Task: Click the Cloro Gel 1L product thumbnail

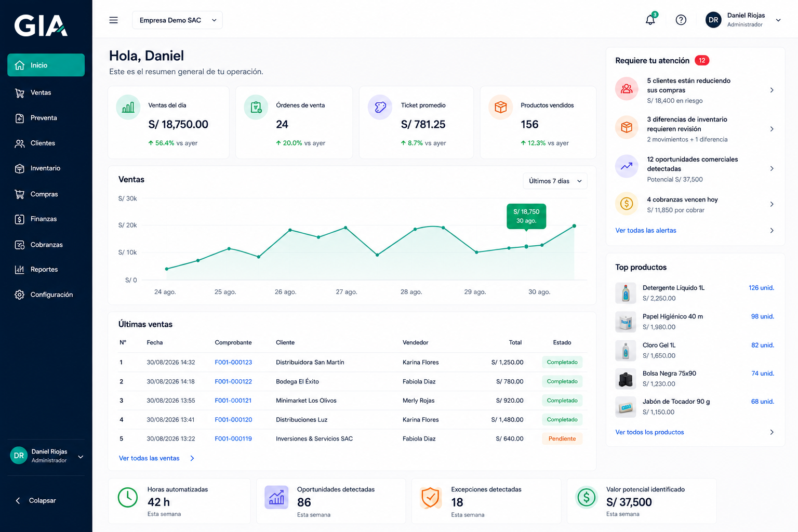Action: [x=626, y=351]
